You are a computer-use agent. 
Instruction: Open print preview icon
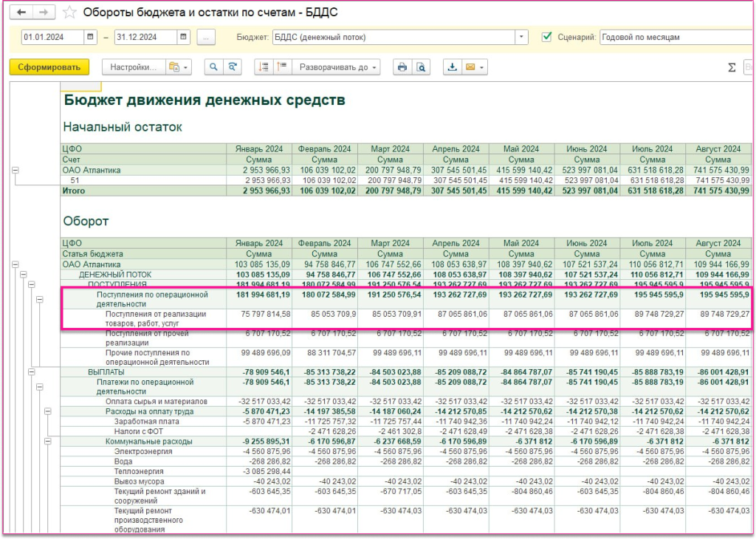tap(421, 67)
